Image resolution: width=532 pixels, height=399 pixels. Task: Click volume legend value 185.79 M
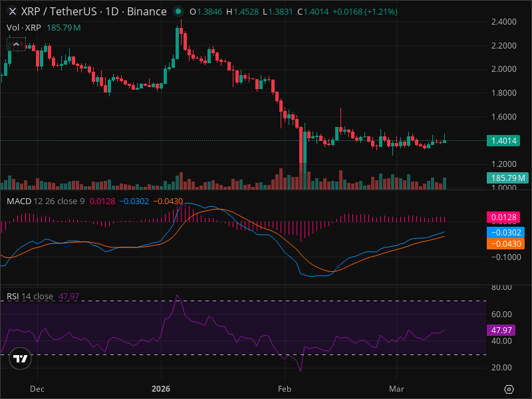point(63,27)
